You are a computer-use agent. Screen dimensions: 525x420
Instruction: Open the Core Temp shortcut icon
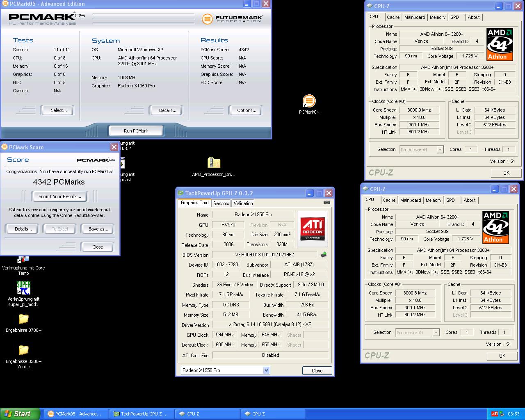pos(23,259)
